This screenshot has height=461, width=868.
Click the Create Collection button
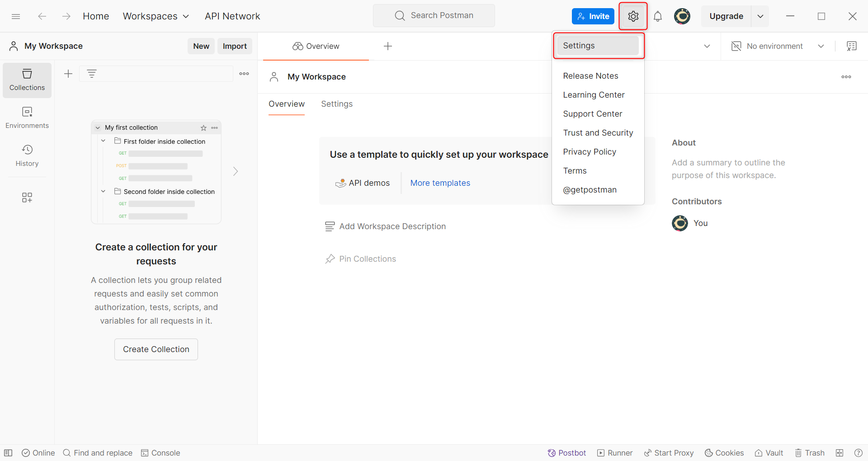click(x=156, y=349)
